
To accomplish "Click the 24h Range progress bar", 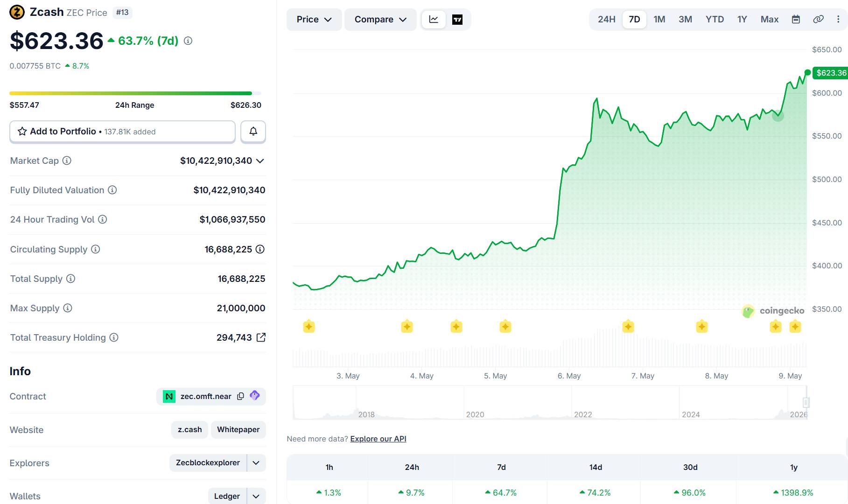I will tap(135, 93).
